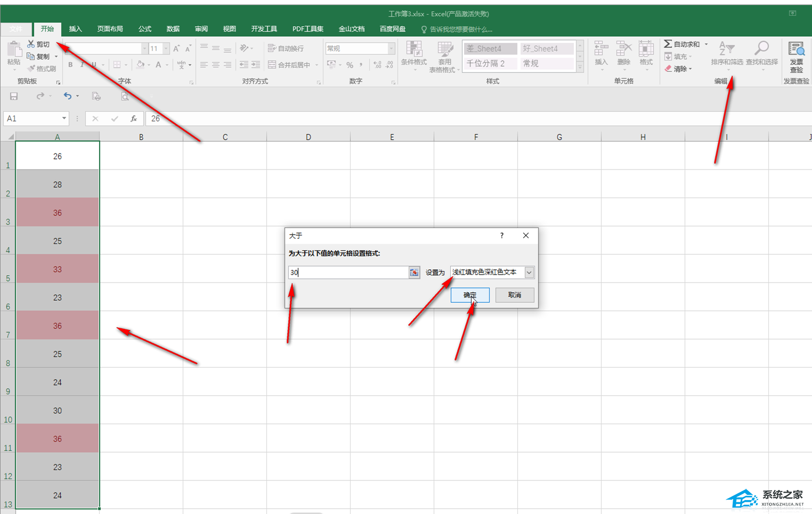Open Conditional Formatting (条件格式) icon
Image resolution: width=812 pixels, height=514 pixels.
point(413,51)
